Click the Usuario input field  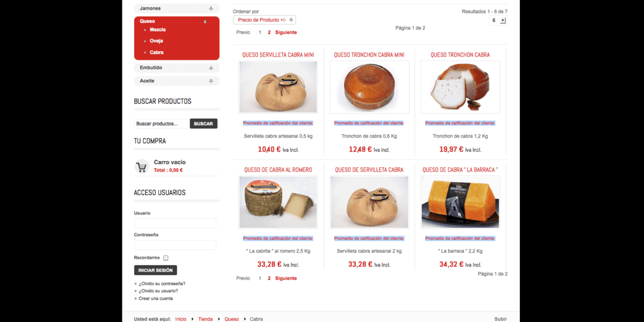(175, 223)
